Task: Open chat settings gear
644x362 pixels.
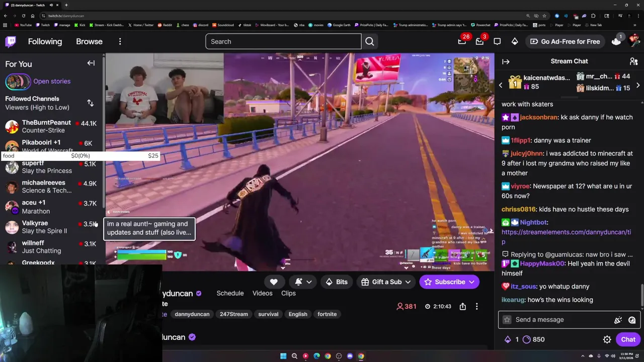Action: [607, 339]
